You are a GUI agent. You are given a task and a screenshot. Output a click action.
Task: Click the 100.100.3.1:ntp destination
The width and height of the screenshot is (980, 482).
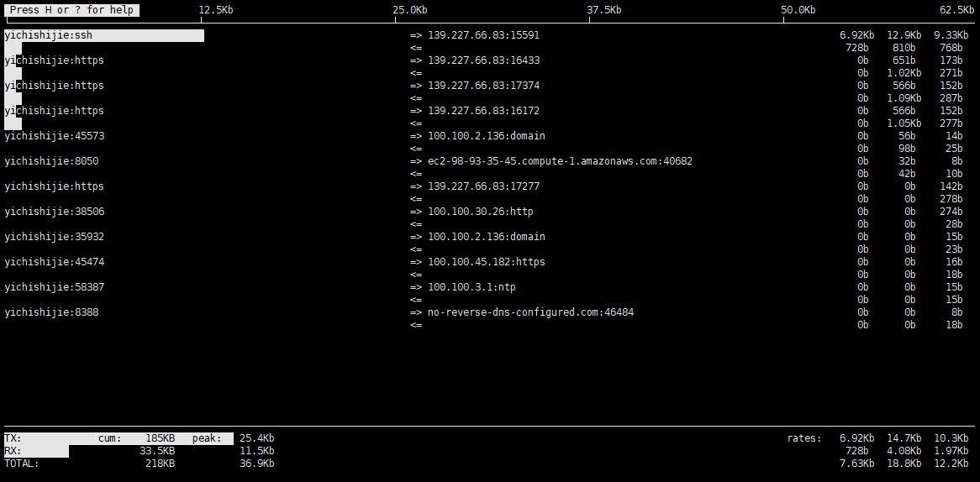[x=472, y=287]
